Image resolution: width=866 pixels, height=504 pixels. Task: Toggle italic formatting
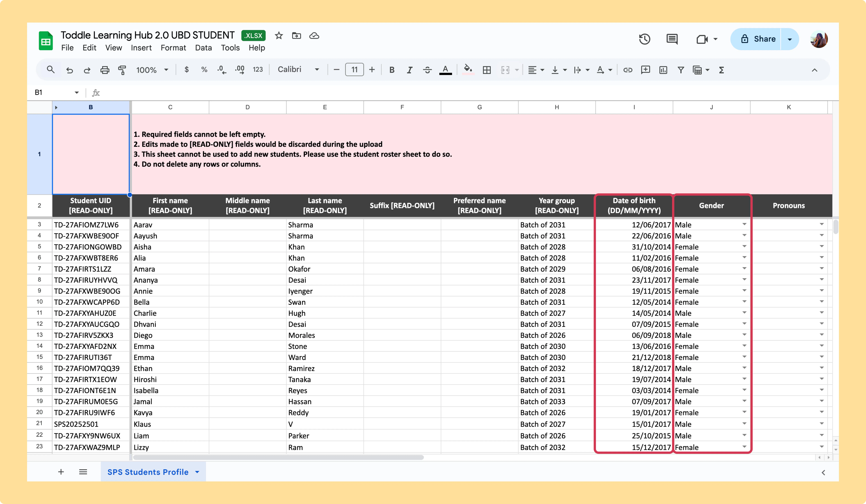pyautogui.click(x=409, y=70)
